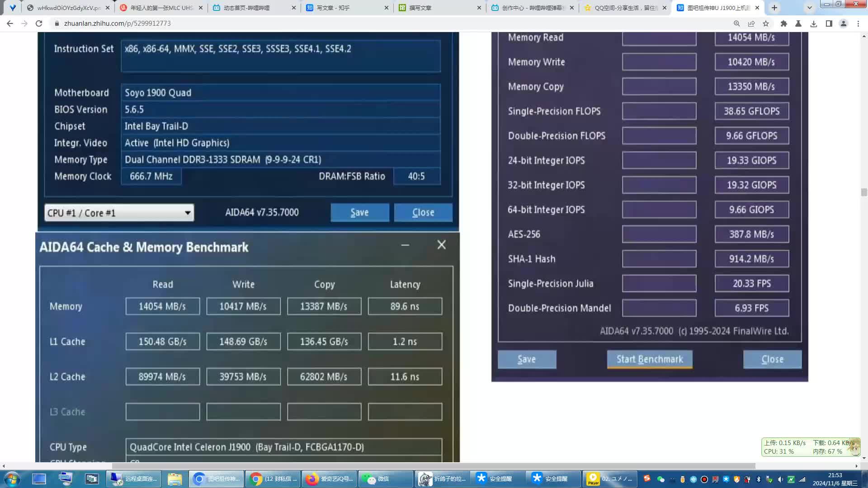Click Save button in the CPUID panel
The width and height of the screenshot is (868, 488).
pos(359,212)
